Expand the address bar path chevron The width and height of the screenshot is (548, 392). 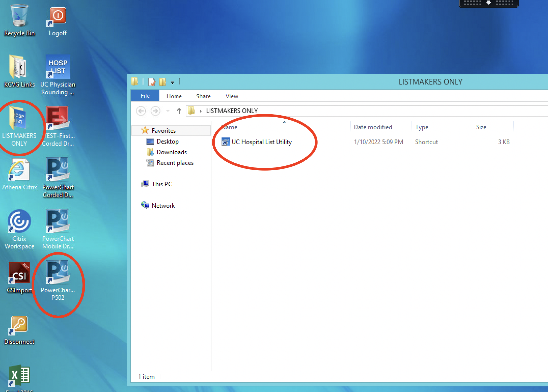[x=201, y=111]
